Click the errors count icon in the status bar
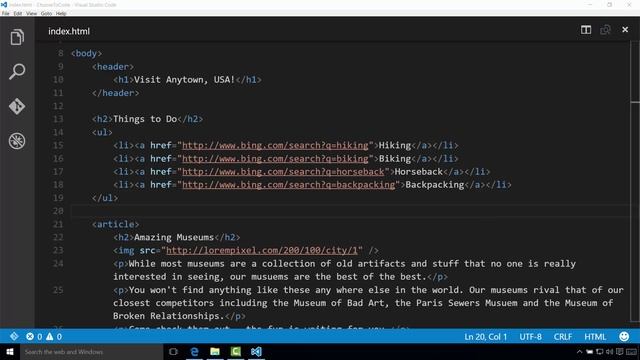The height and width of the screenshot is (360, 640). pos(30,336)
